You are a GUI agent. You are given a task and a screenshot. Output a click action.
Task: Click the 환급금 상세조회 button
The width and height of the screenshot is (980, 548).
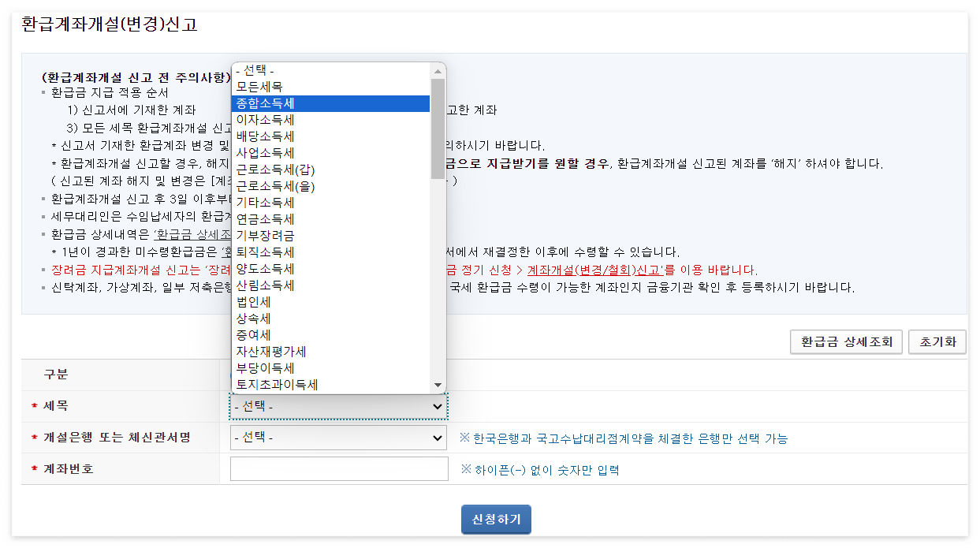(x=846, y=341)
